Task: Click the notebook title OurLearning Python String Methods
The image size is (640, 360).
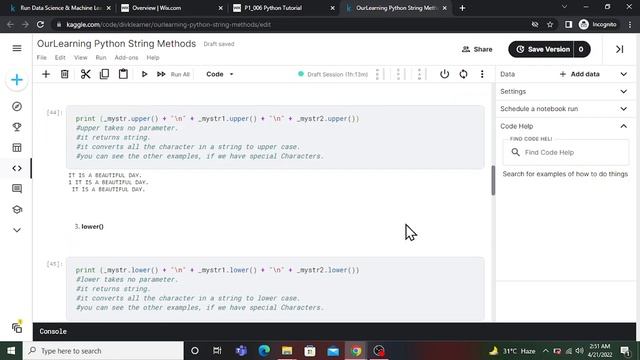Action: (x=116, y=44)
